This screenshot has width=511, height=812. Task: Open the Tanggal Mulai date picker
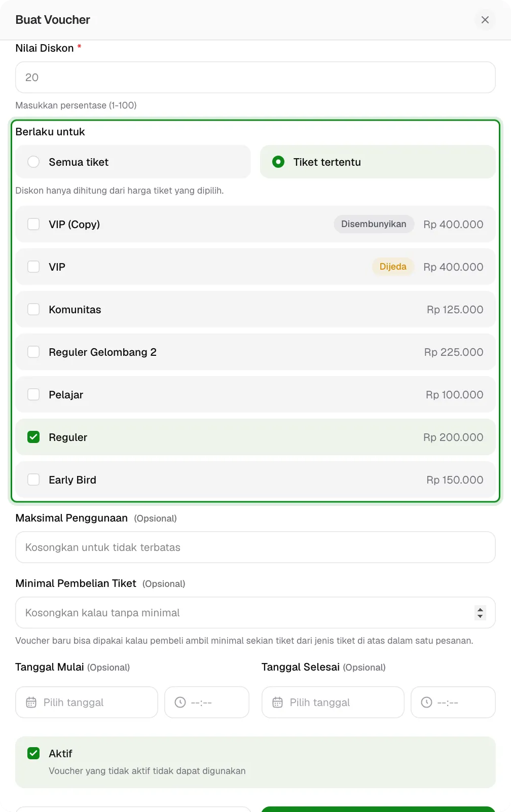tap(87, 703)
